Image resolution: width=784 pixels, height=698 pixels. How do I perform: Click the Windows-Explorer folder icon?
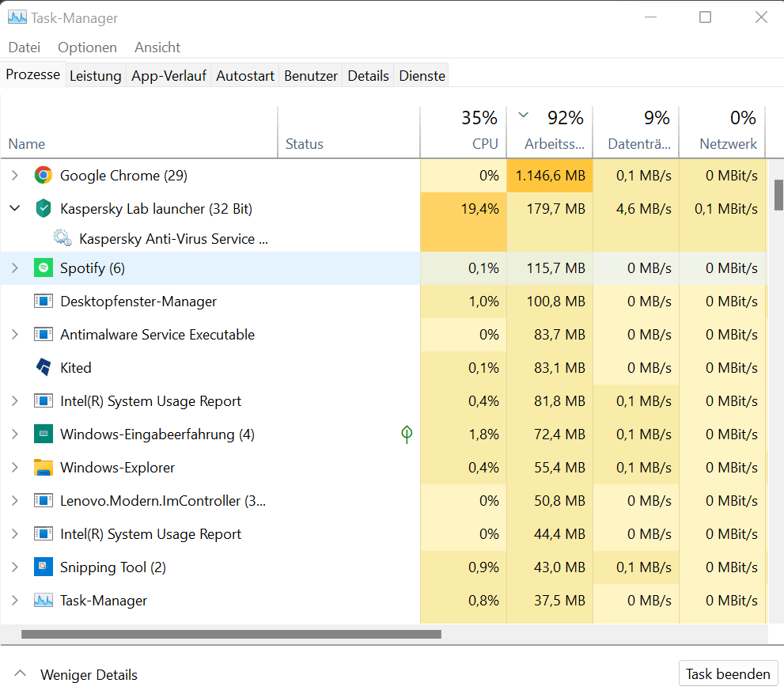tap(44, 467)
